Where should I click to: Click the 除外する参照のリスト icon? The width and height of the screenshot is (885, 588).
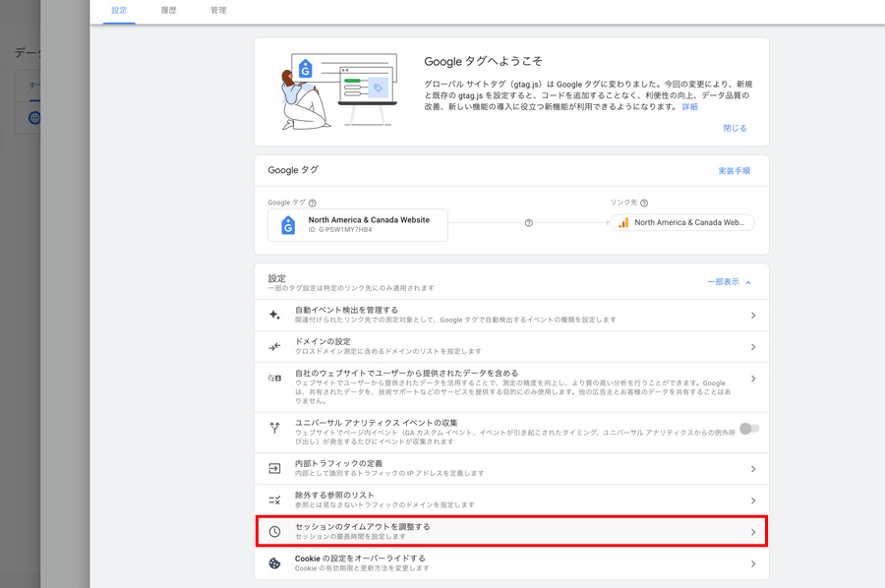(x=274, y=500)
